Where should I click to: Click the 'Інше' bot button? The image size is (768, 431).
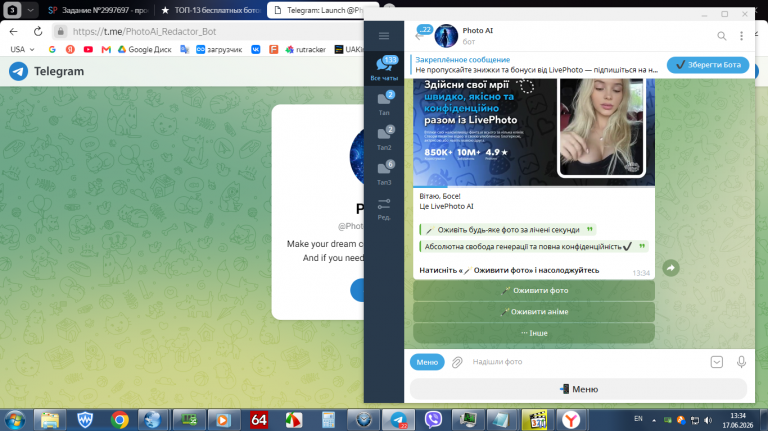534,333
